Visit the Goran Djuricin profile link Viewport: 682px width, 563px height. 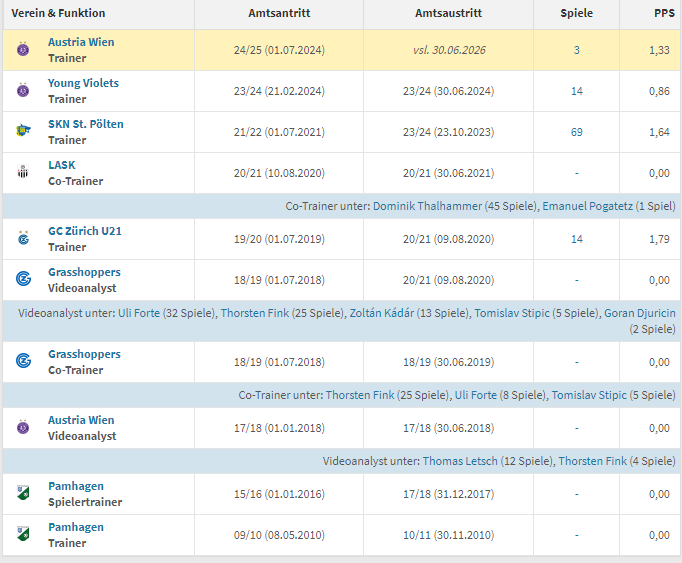640,313
